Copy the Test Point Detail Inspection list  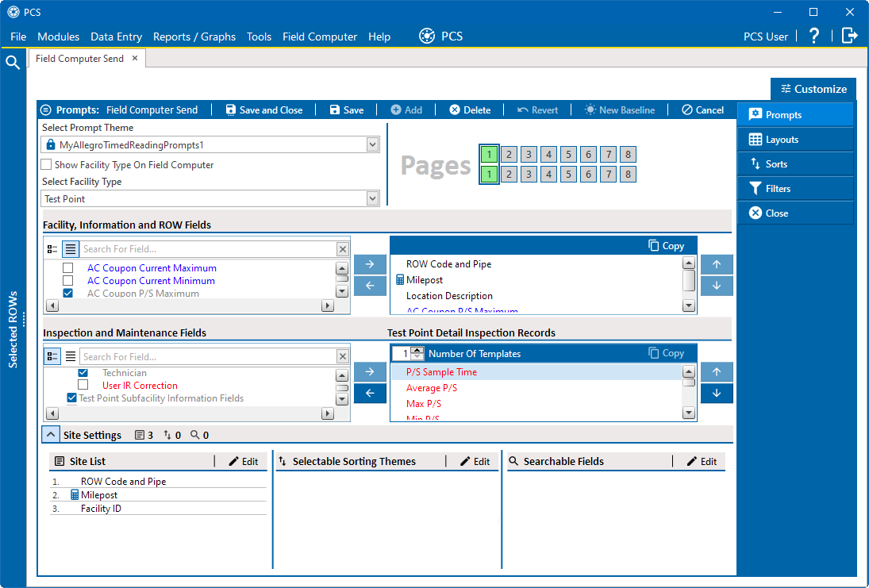tap(667, 353)
